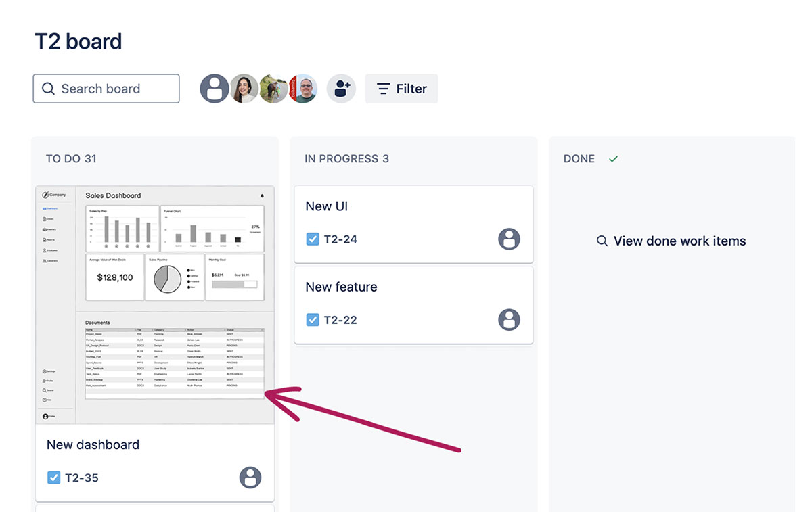Click the unassigned grey avatar in the board header
The image size is (812, 512).
pyautogui.click(x=215, y=89)
